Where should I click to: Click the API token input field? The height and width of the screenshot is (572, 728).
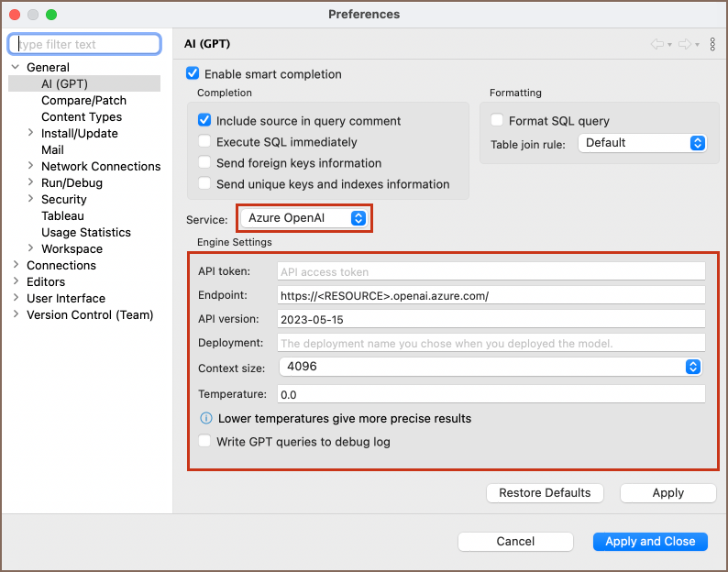(x=491, y=271)
